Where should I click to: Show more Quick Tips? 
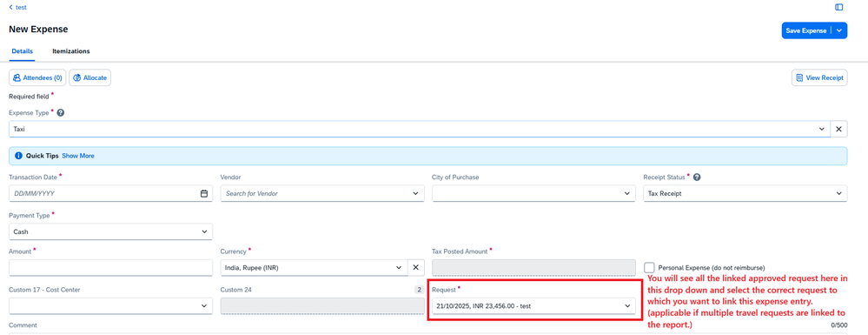(78, 156)
